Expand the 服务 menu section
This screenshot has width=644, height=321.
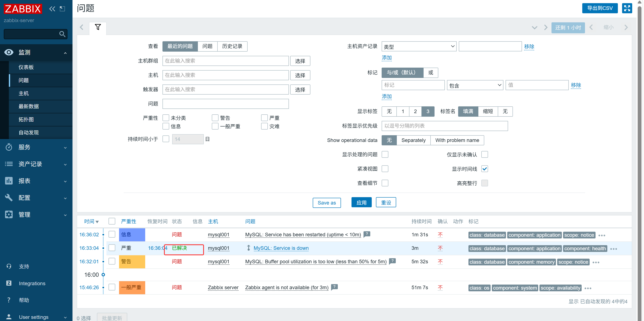coord(65,148)
